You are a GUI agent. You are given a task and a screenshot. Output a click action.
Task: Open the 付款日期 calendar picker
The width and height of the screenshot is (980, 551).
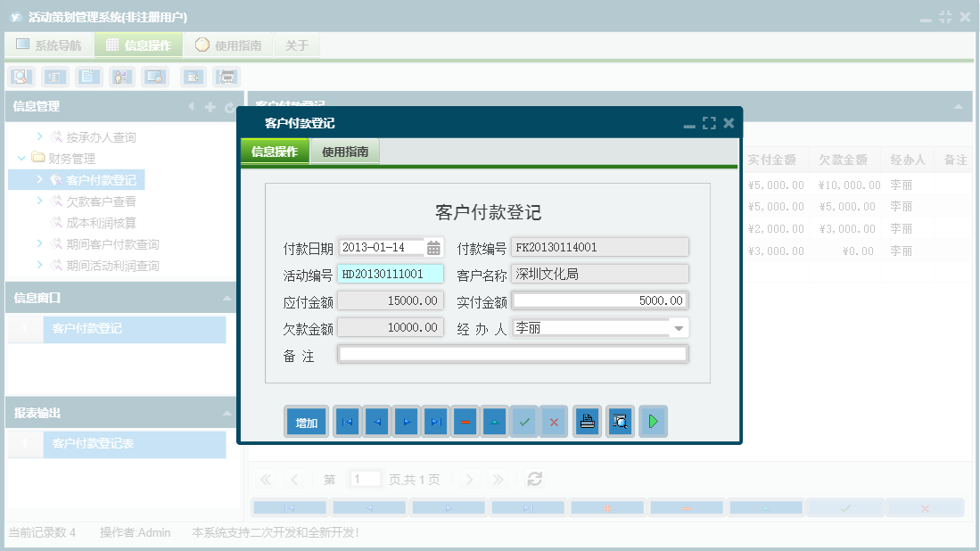[434, 246]
